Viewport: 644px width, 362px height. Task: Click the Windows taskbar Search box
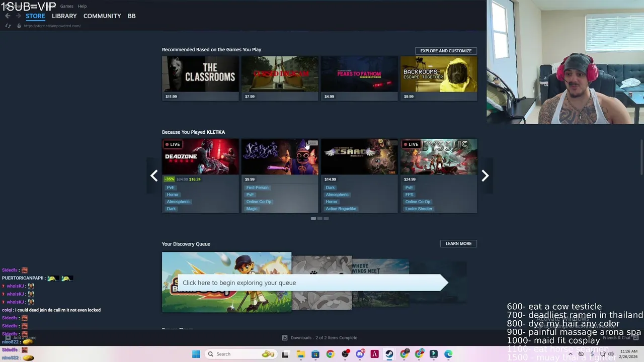tap(240, 354)
